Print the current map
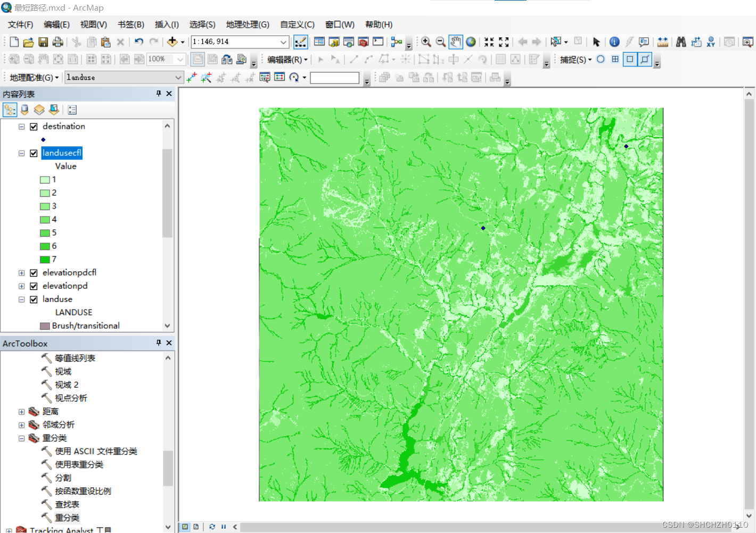Screen dimensions: 756x533 pos(57,42)
